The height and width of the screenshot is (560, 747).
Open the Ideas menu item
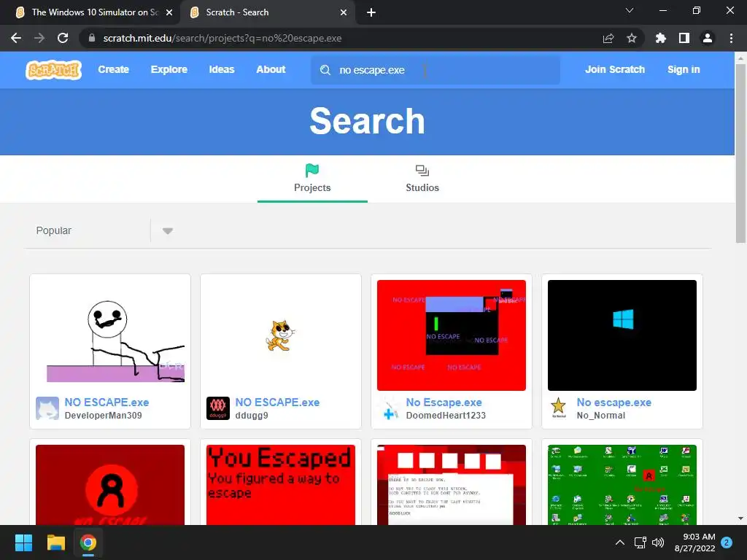pos(222,69)
